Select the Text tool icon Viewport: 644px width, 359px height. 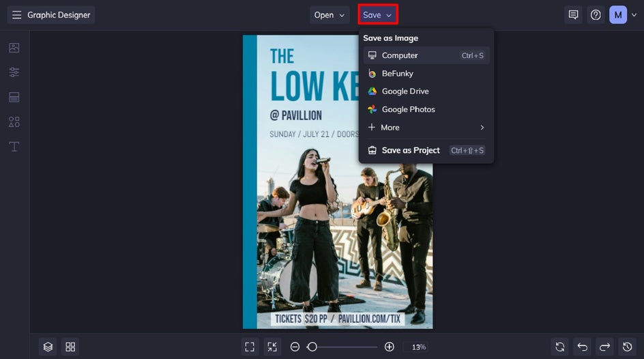click(x=14, y=147)
